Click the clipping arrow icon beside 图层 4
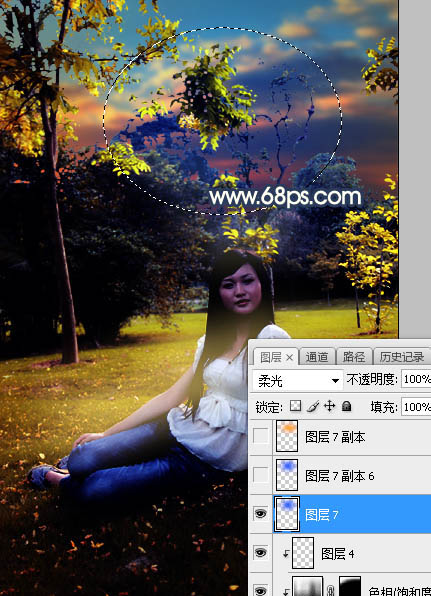 (x=285, y=554)
